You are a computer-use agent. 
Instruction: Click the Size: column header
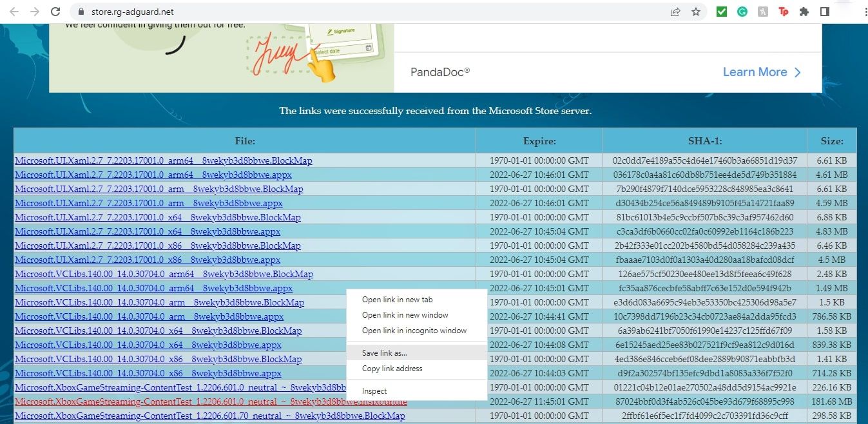pos(832,140)
